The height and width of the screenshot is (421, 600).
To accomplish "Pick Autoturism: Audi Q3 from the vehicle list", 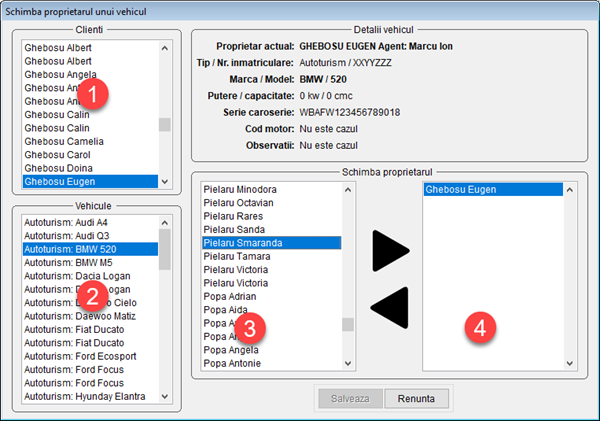I will point(68,235).
